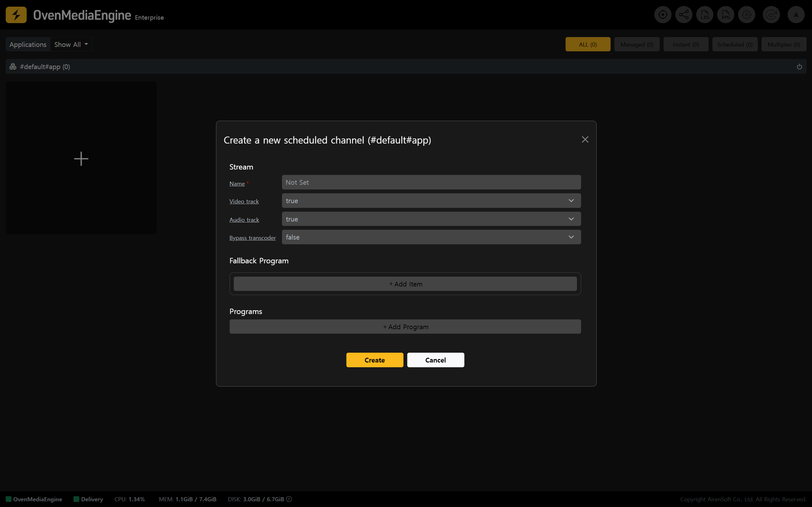Open the share network icon
The height and width of the screenshot is (507, 812).
click(x=684, y=15)
